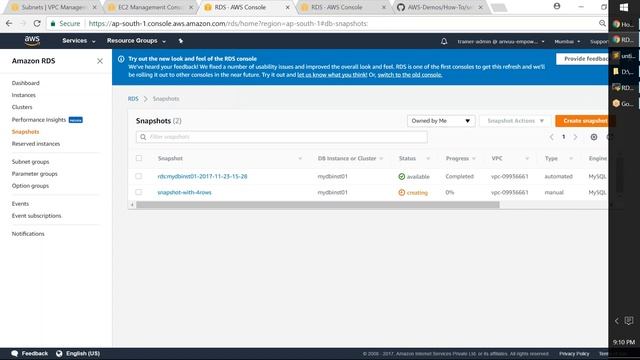Sort by the Progress column header
This screenshot has width=640, height=360.
coord(457,158)
